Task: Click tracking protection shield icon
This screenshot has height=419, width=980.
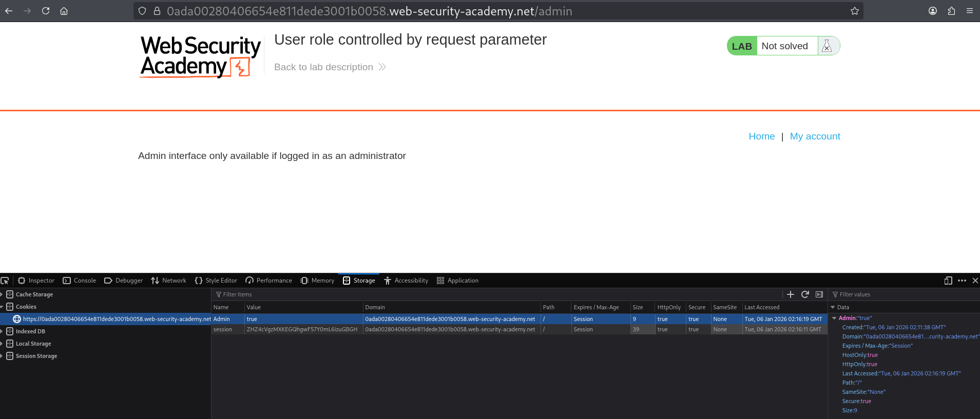Action: (142, 11)
